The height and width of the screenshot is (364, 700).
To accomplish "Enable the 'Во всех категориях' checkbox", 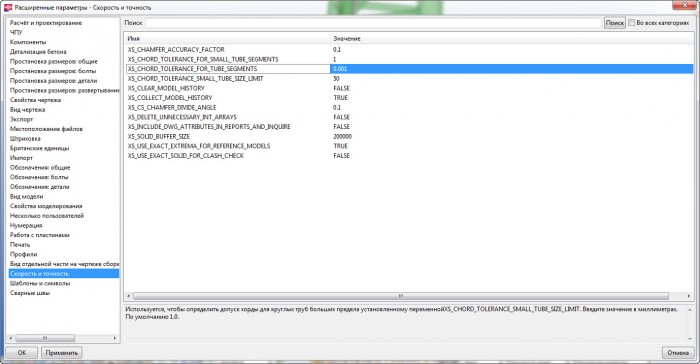I will 631,22.
